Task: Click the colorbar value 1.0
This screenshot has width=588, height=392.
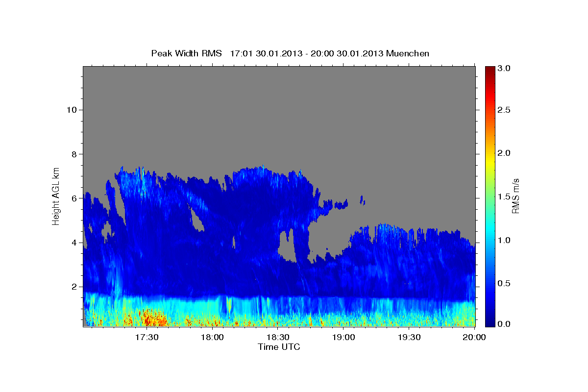Action: [x=503, y=240]
